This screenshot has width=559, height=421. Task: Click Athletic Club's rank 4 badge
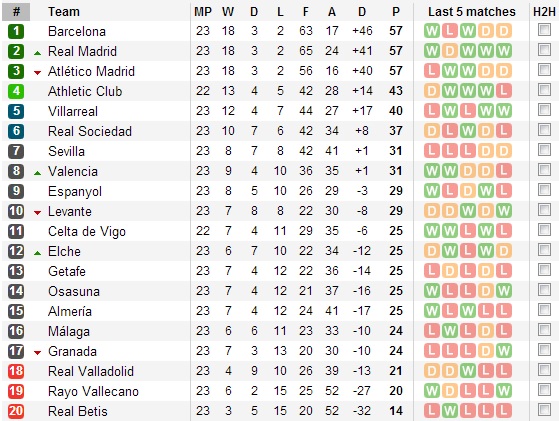[16, 91]
